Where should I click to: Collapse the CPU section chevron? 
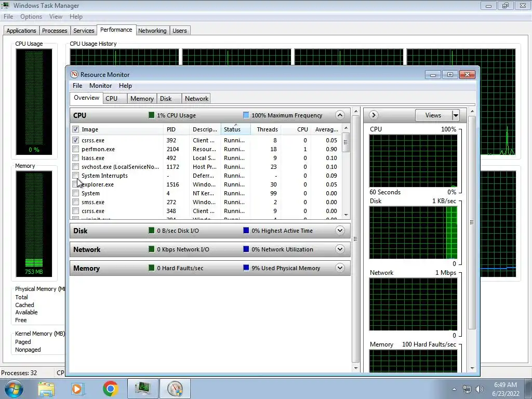340,115
